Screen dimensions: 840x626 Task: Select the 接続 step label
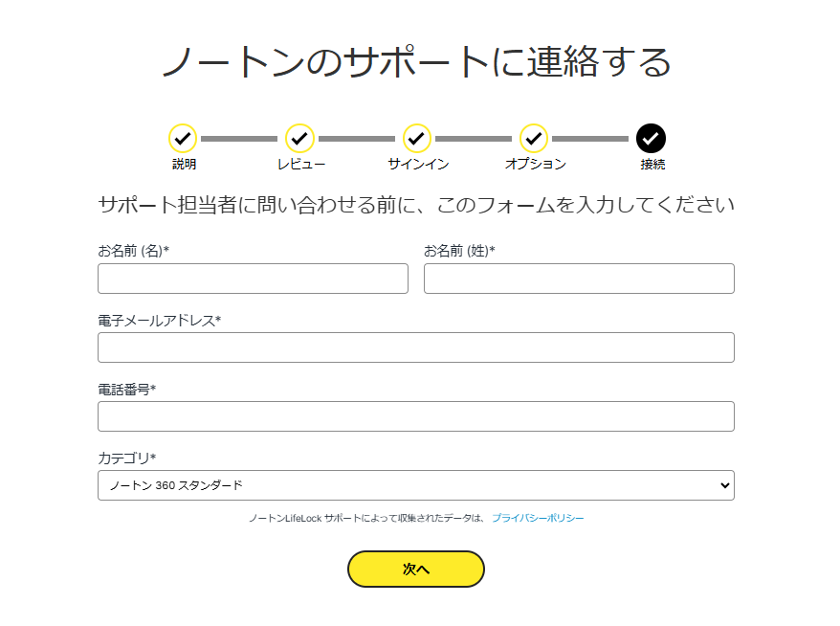point(652,164)
